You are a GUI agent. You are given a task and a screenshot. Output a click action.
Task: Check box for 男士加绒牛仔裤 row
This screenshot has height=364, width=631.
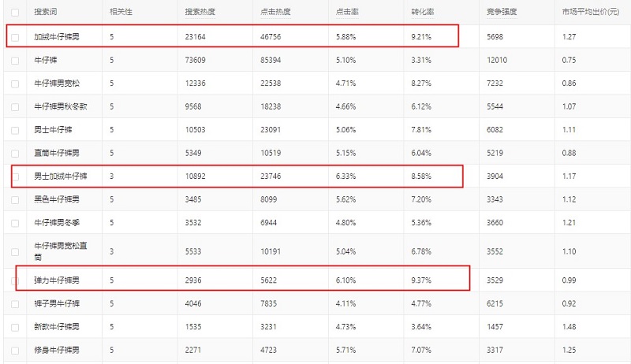click(15, 176)
